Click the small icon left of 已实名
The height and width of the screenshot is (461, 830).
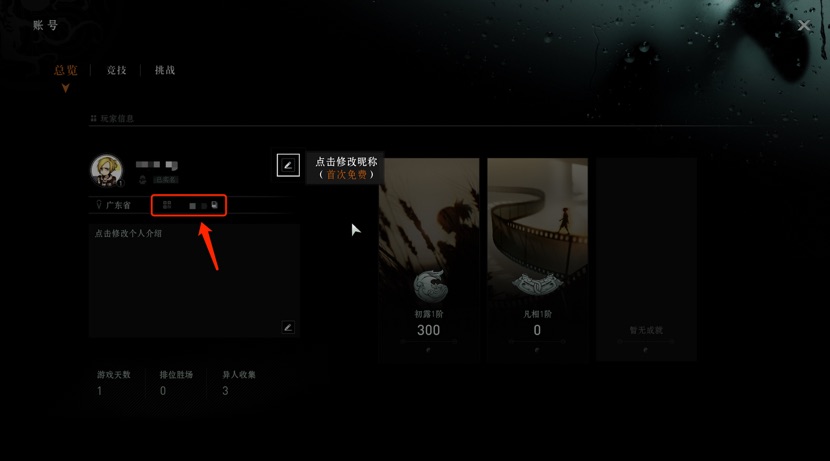point(142,180)
